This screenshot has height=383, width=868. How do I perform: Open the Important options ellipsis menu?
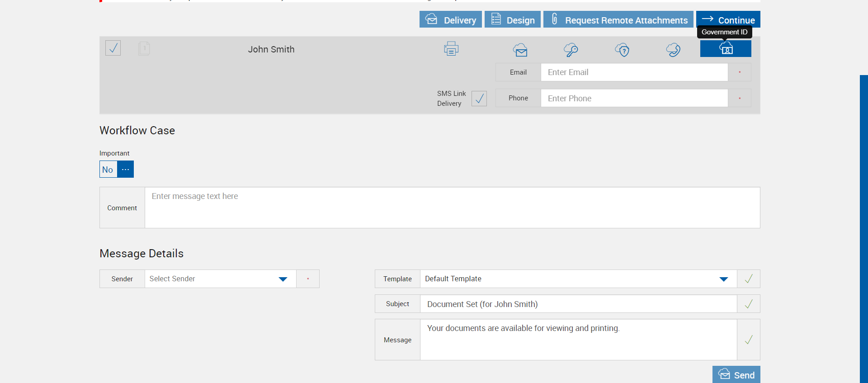[126, 170]
